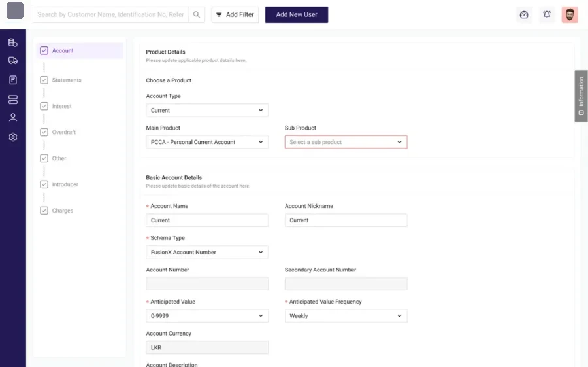Open the Anticipated Value Frequency dropdown
This screenshot has height=367, width=588.
point(346,316)
